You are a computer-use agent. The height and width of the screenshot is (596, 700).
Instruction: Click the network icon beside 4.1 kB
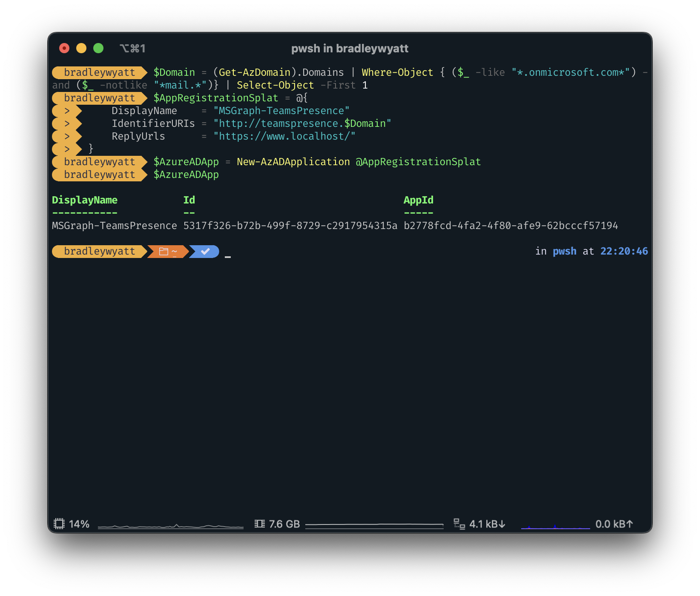click(459, 524)
